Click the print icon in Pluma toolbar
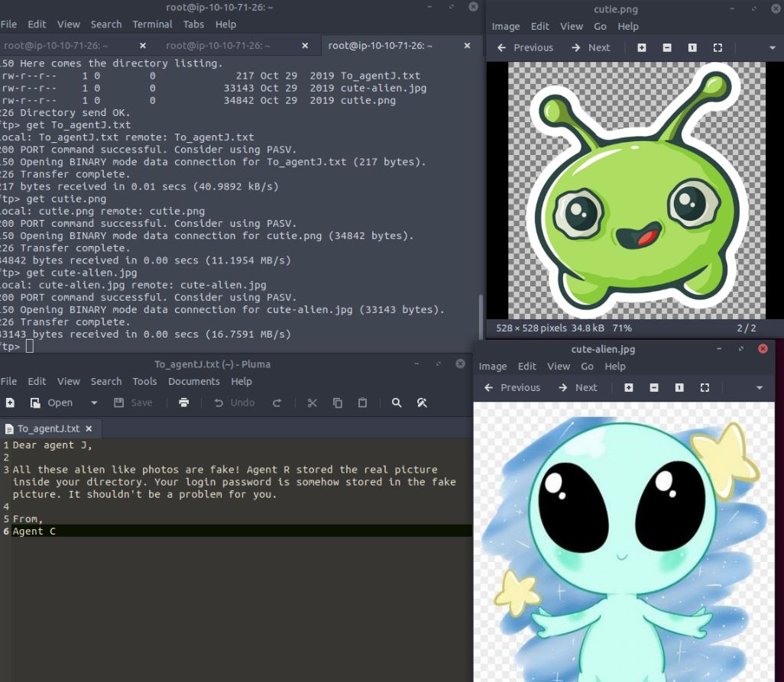Image resolution: width=784 pixels, height=682 pixels. click(x=183, y=402)
